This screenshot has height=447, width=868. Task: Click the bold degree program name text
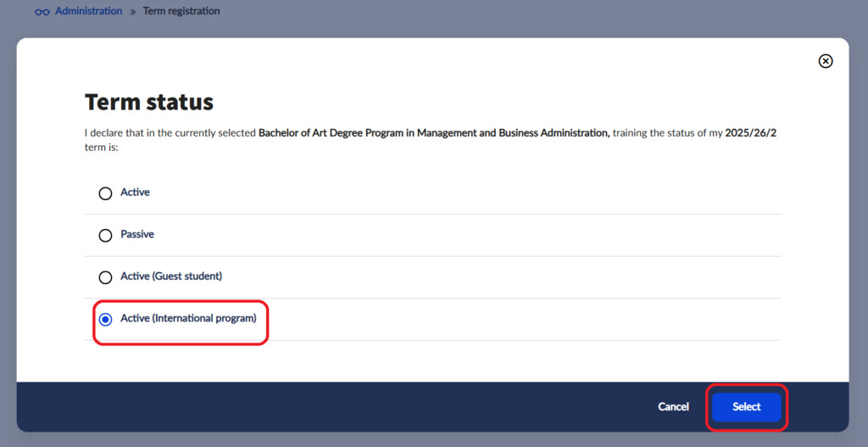(x=433, y=133)
